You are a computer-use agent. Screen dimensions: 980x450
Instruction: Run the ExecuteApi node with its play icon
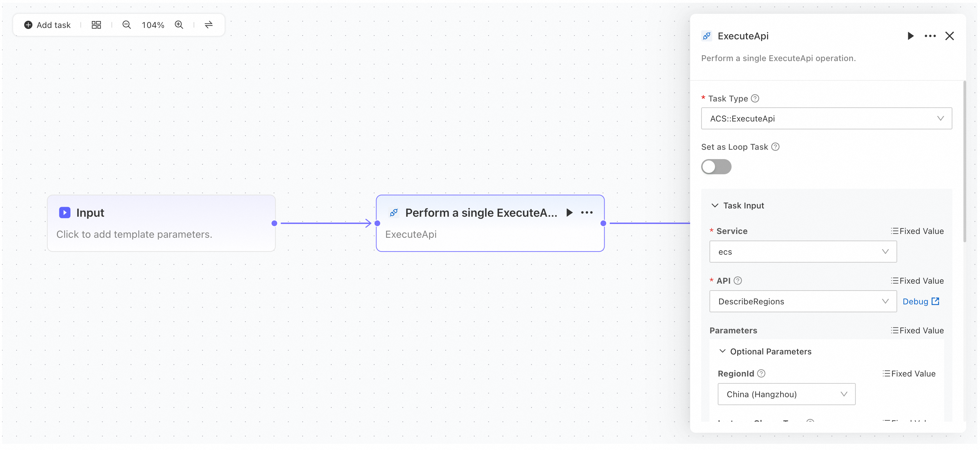pyautogui.click(x=569, y=213)
